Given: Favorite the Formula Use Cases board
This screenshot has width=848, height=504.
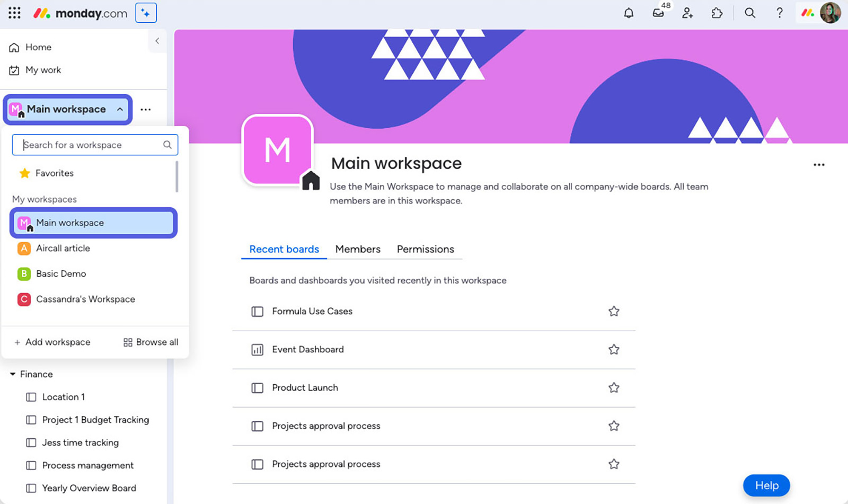Looking at the screenshot, I should click(x=614, y=311).
